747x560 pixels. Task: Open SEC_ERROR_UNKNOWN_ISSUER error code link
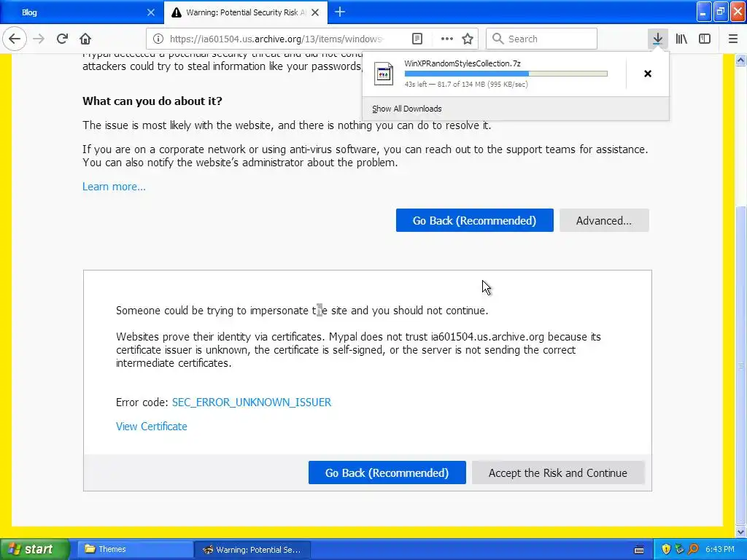pos(252,402)
